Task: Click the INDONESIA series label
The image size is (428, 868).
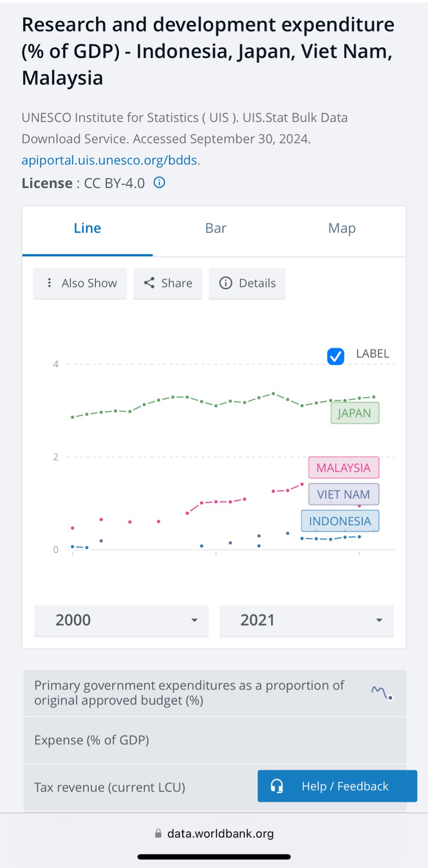Action: (340, 521)
